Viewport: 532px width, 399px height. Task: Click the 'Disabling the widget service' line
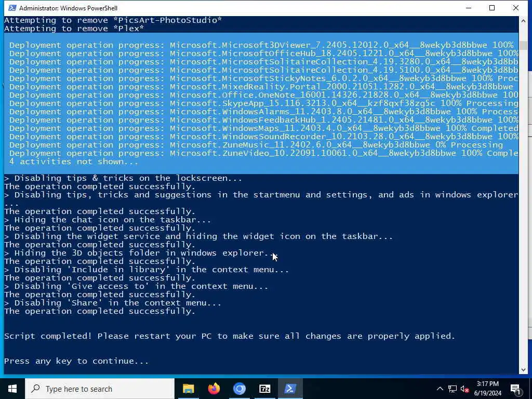click(x=198, y=236)
